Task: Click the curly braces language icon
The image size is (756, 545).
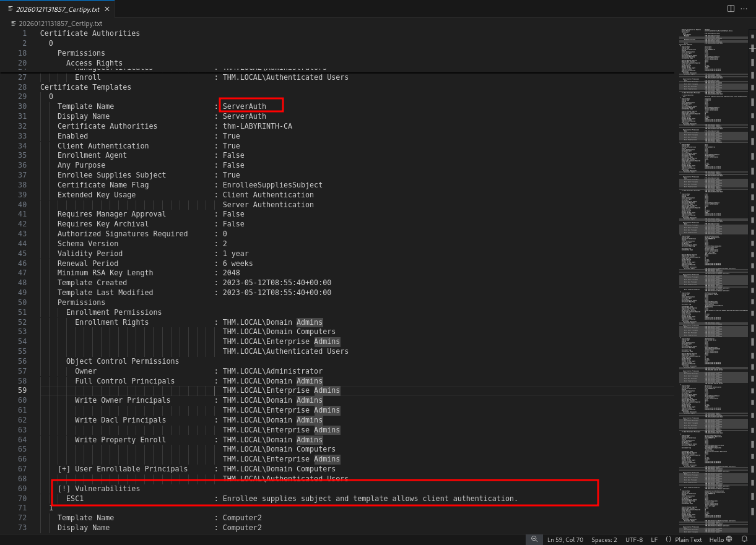Action: [x=668, y=539]
